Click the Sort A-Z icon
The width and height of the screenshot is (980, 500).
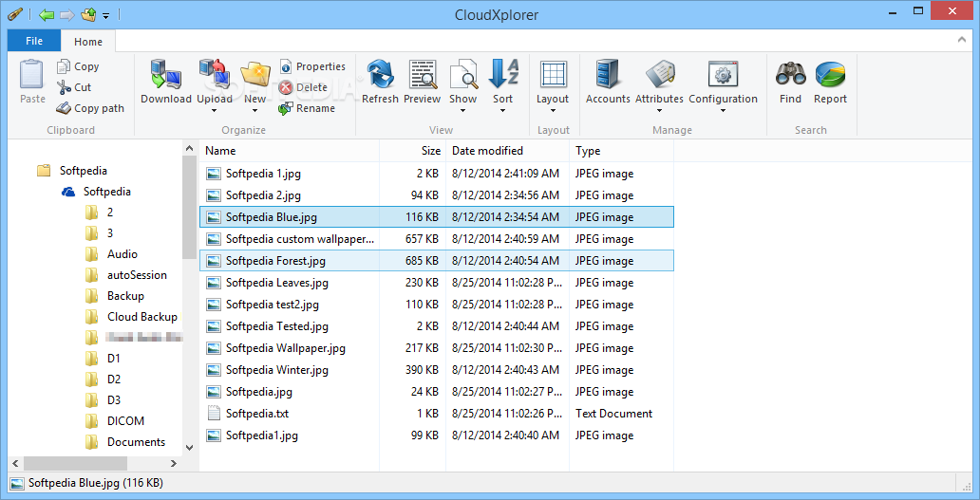[503, 74]
